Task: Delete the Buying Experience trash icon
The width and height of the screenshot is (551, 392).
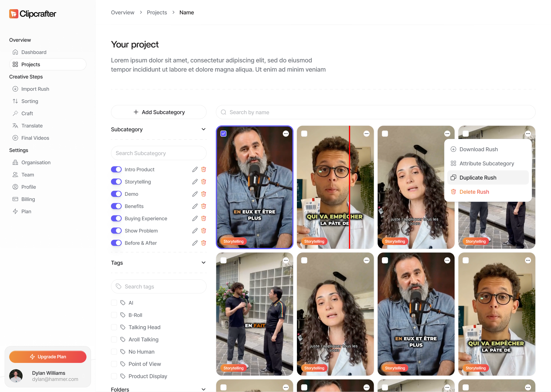Action: click(204, 218)
